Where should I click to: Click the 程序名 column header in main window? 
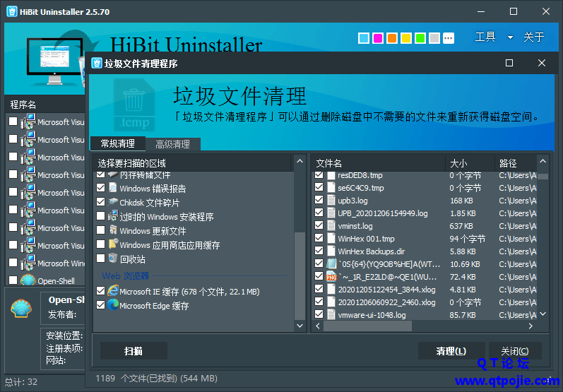45,105
